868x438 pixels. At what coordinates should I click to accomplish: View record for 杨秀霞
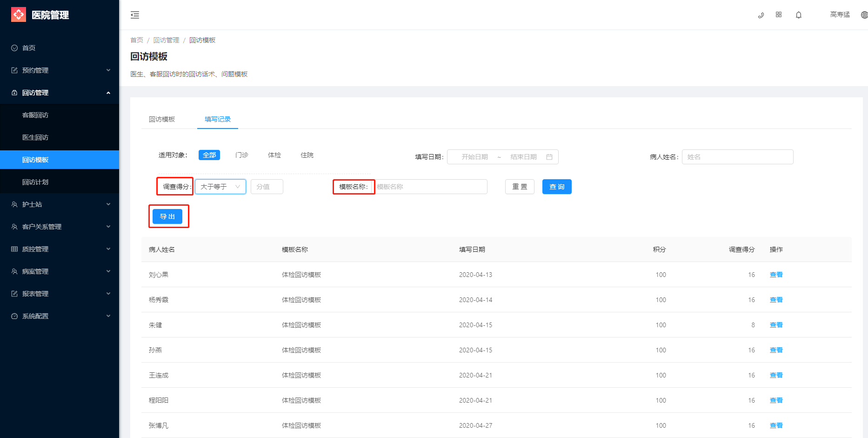pyautogui.click(x=776, y=300)
